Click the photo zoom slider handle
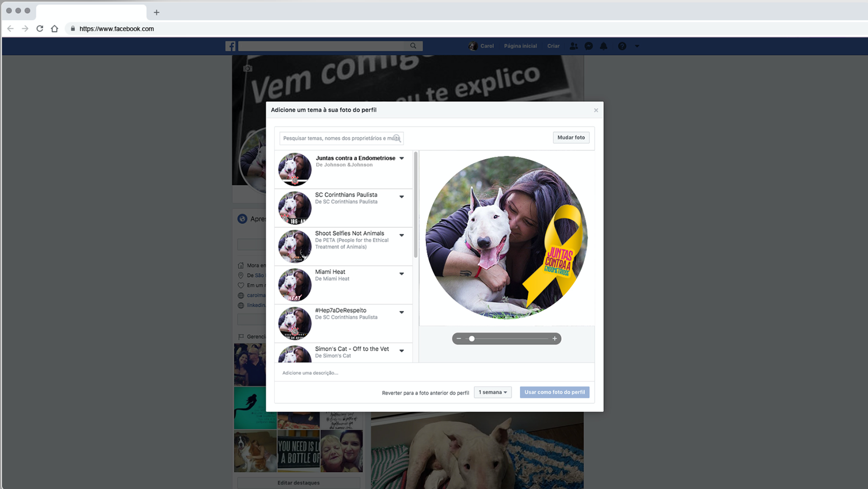 (472, 339)
